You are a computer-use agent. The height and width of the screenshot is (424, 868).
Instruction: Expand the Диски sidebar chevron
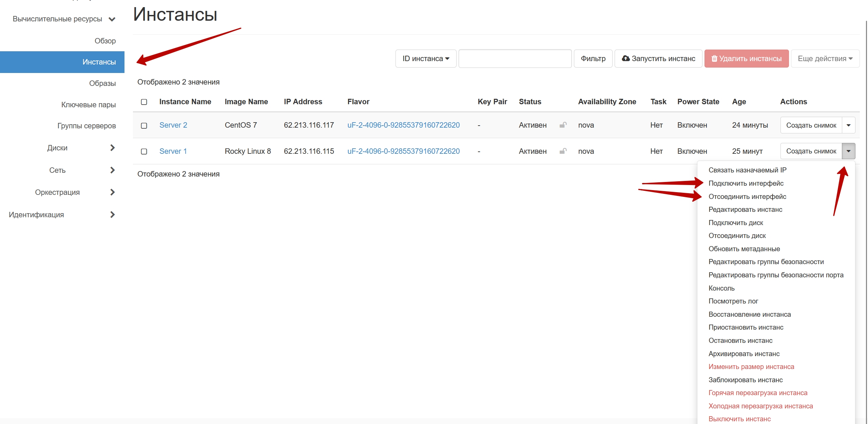click(x=112, y=148)
